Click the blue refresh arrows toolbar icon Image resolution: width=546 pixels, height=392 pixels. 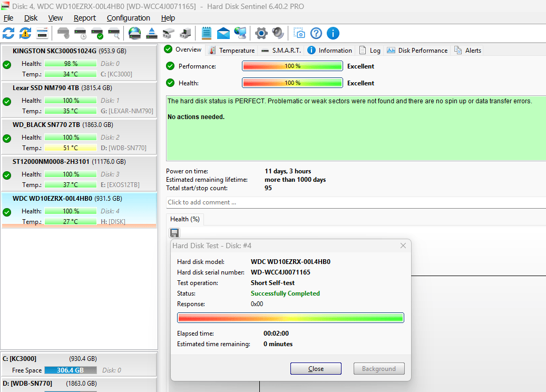tap(8, 33)
